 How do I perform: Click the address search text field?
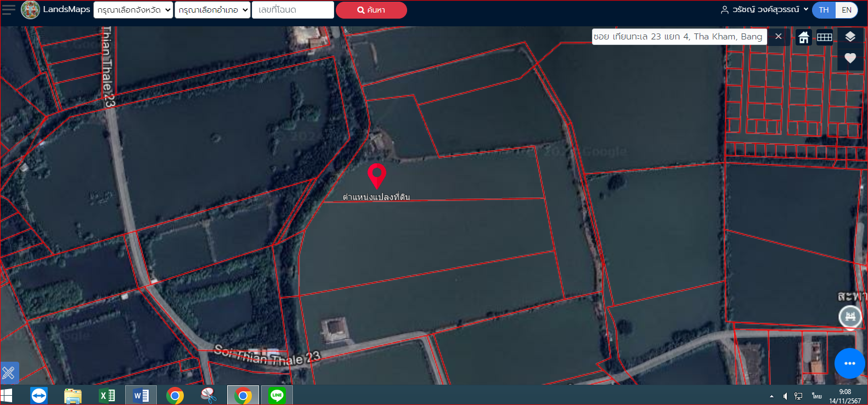pos(679,37)
